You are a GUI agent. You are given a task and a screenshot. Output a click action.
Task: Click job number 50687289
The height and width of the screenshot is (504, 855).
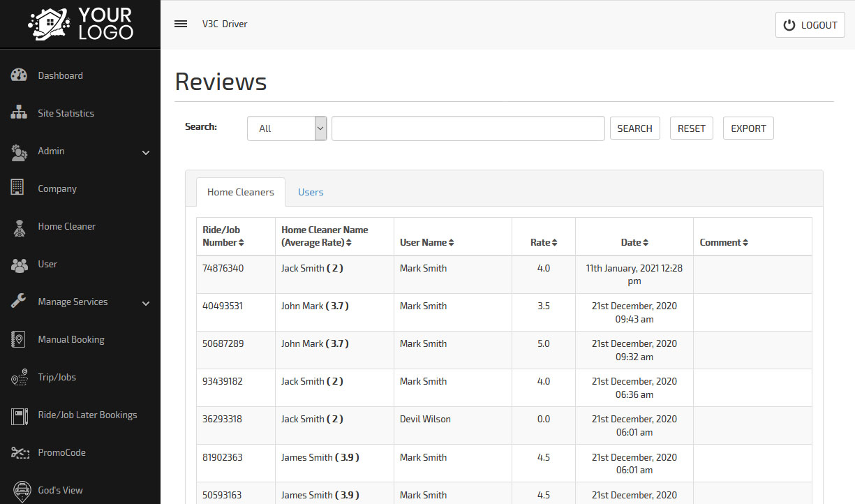tap(223, 343)
